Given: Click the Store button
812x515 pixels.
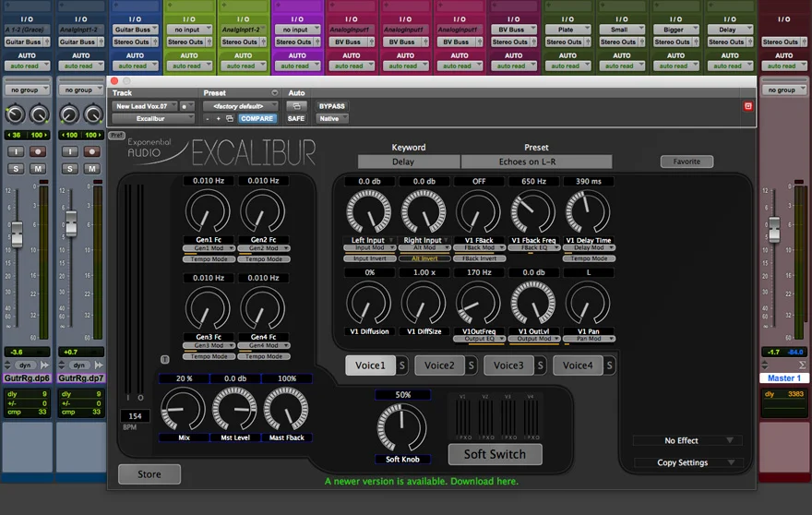Looking at the screenshot, I should (149, 474).
